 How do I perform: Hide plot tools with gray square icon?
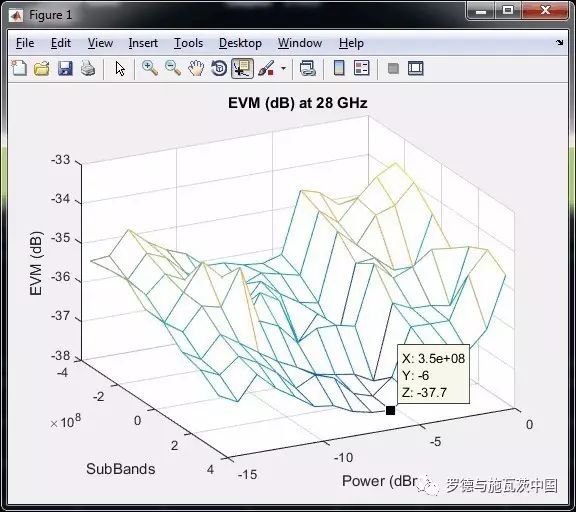[x=393, y=68]
